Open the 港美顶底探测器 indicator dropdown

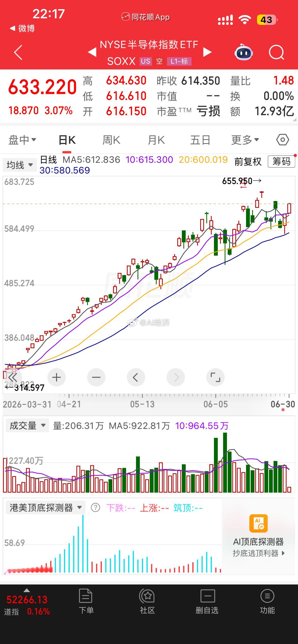(x=45, y=508)
